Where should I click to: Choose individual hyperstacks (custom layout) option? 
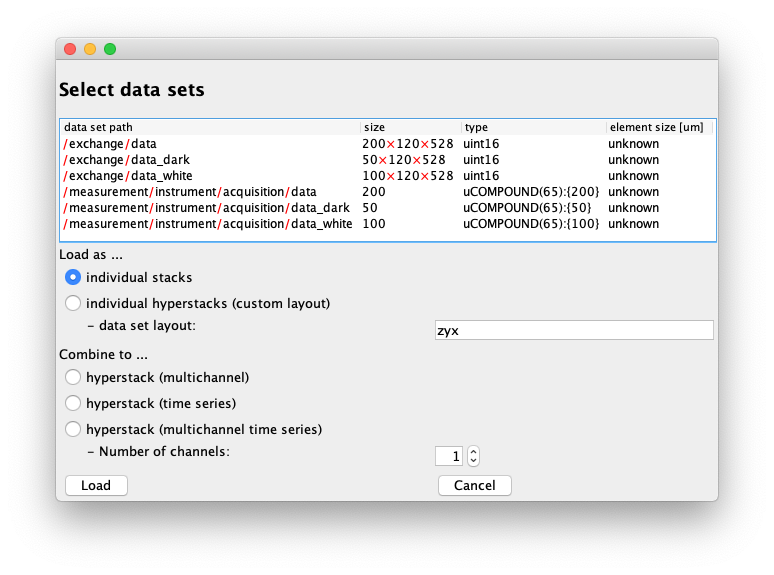[73, 303]
